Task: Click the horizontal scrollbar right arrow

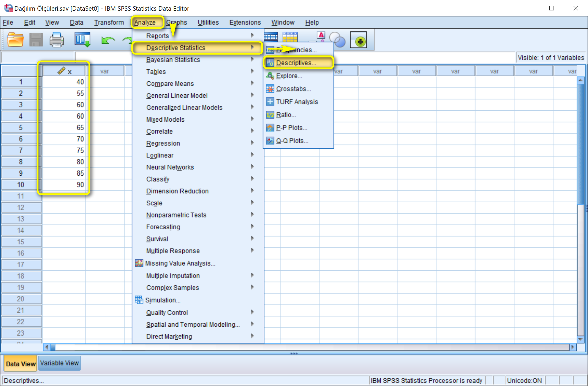Action: pos(573,347)
